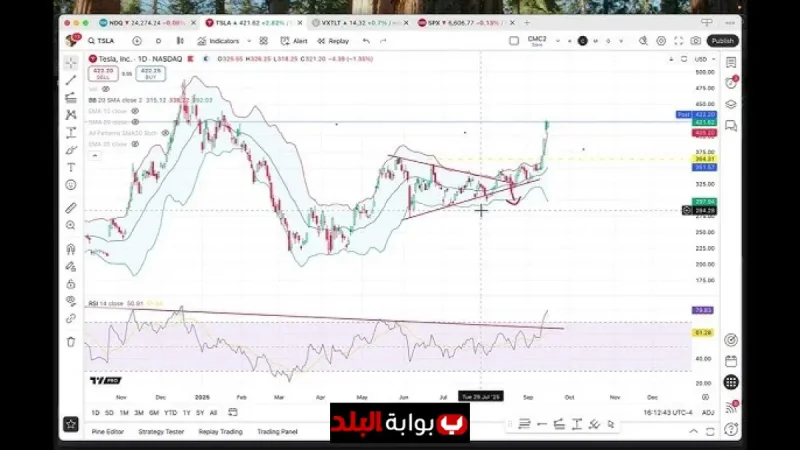Open the alerts clock panel icon
Screen dimensions: 800x450
point(731,83)
